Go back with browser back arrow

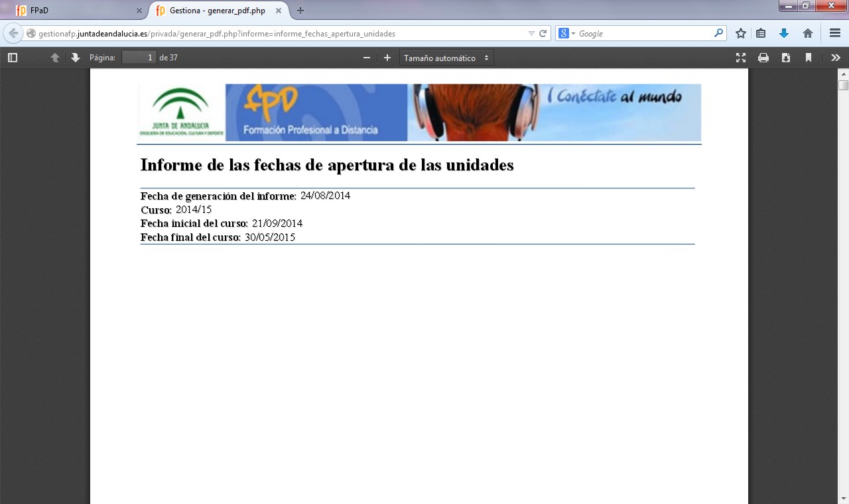pos(13,33)
